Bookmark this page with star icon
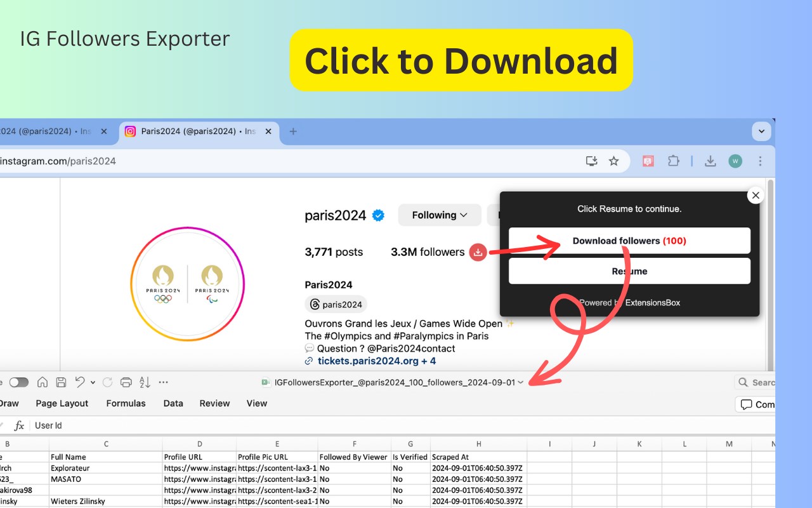Image resolution: width=812 pixels, height=508 pixels. [613, 161]
